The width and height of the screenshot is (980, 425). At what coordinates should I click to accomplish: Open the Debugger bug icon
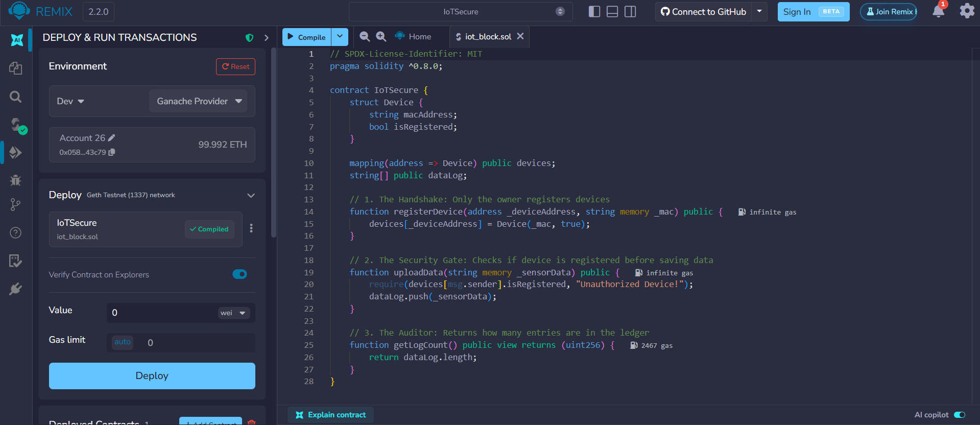click(16, 180)
